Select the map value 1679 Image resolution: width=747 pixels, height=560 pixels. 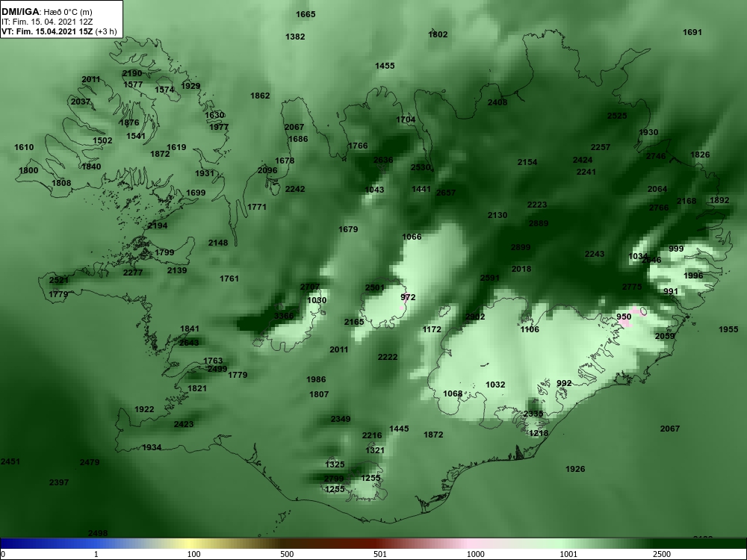[x=348, y=229]
